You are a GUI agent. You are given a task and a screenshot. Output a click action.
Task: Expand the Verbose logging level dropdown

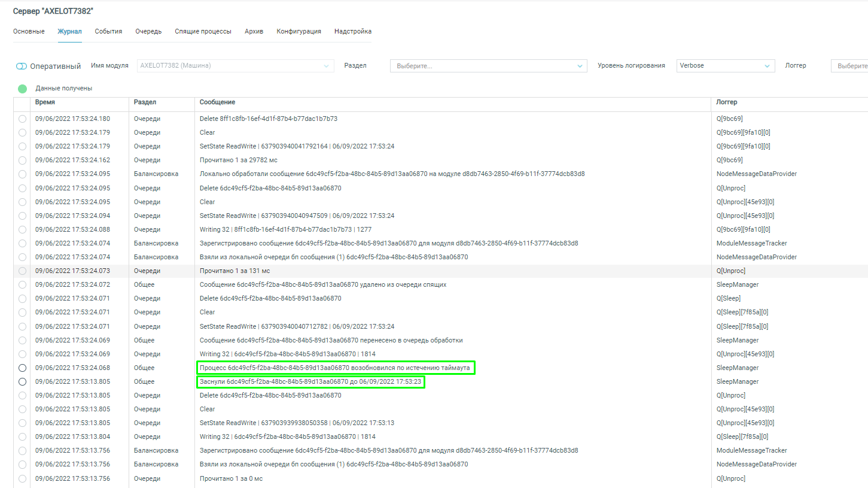click(725, 66)
